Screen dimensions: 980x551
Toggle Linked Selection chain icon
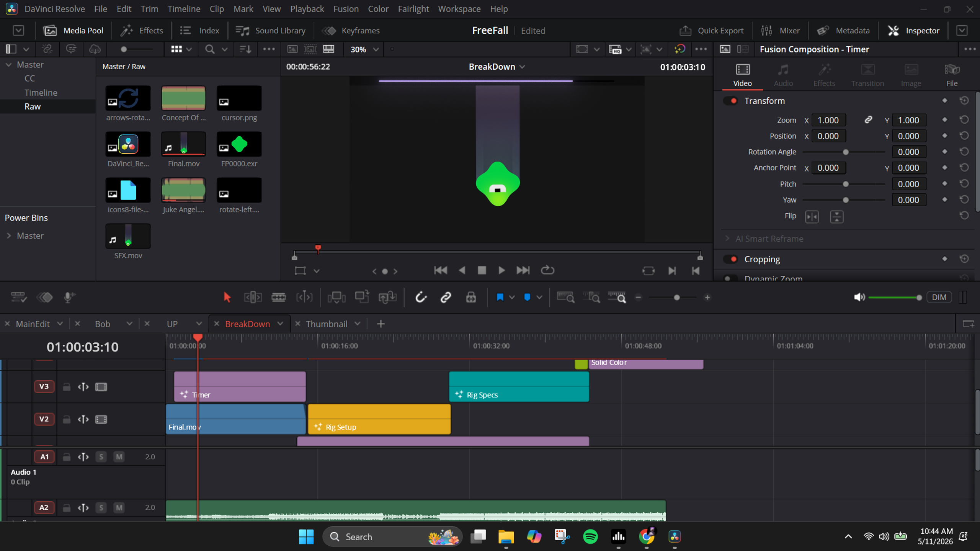[x=446, y=297]
